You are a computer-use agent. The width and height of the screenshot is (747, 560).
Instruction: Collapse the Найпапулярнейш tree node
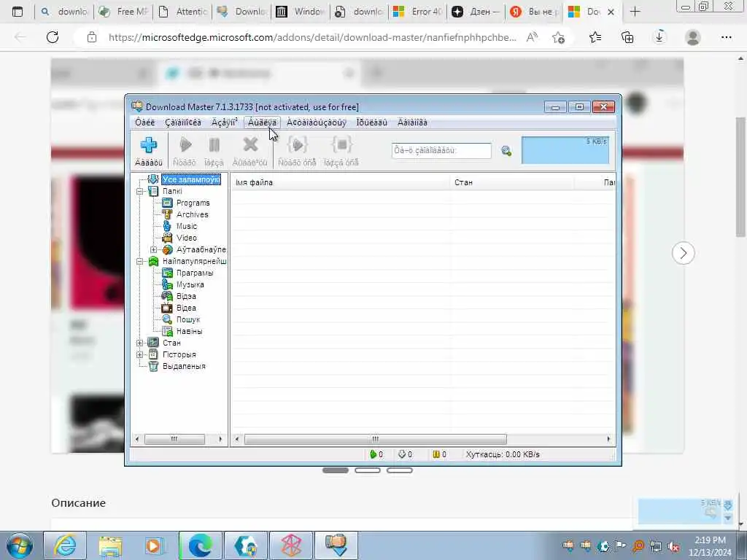139,262
